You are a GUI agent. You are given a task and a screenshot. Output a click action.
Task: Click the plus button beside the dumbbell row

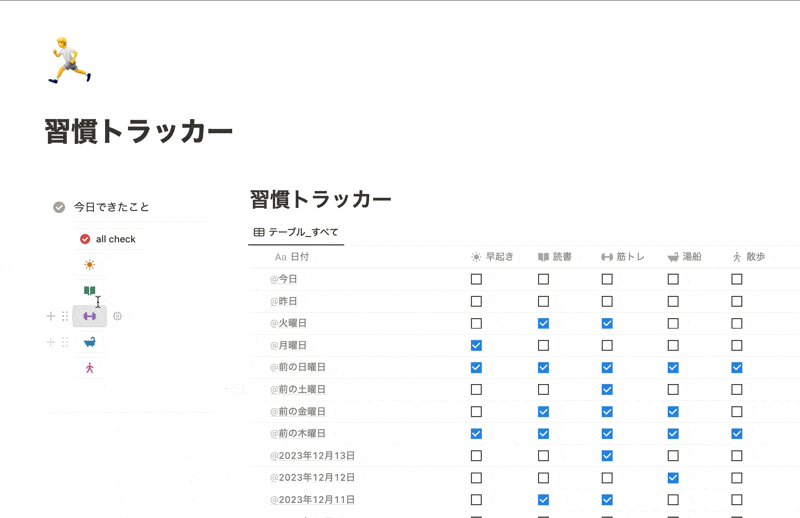51,316
